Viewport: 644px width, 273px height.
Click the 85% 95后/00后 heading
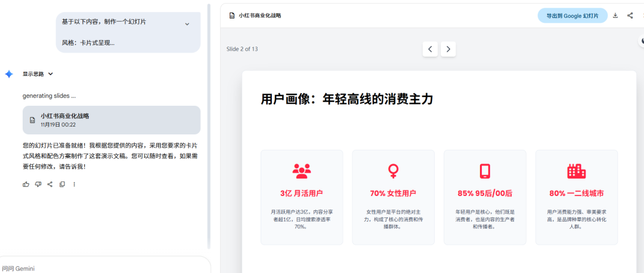pyautogui.click(x=485, y=193)
